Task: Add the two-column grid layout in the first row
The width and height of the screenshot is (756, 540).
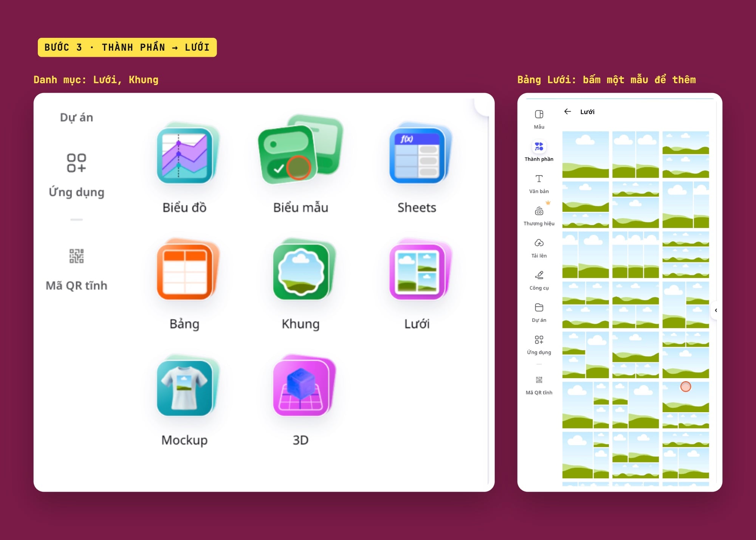Action: 635,154
